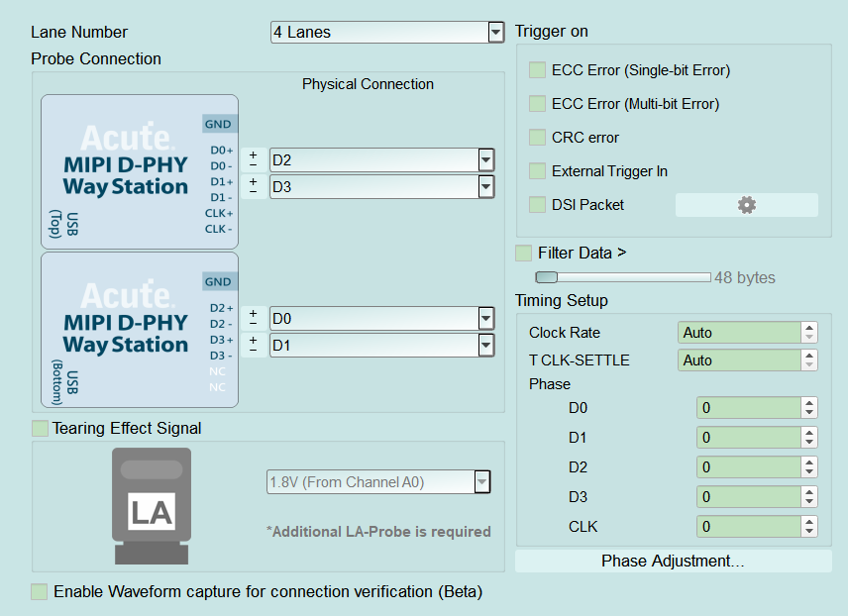Click the bottom Way Station image

click(x=140, y=330)
